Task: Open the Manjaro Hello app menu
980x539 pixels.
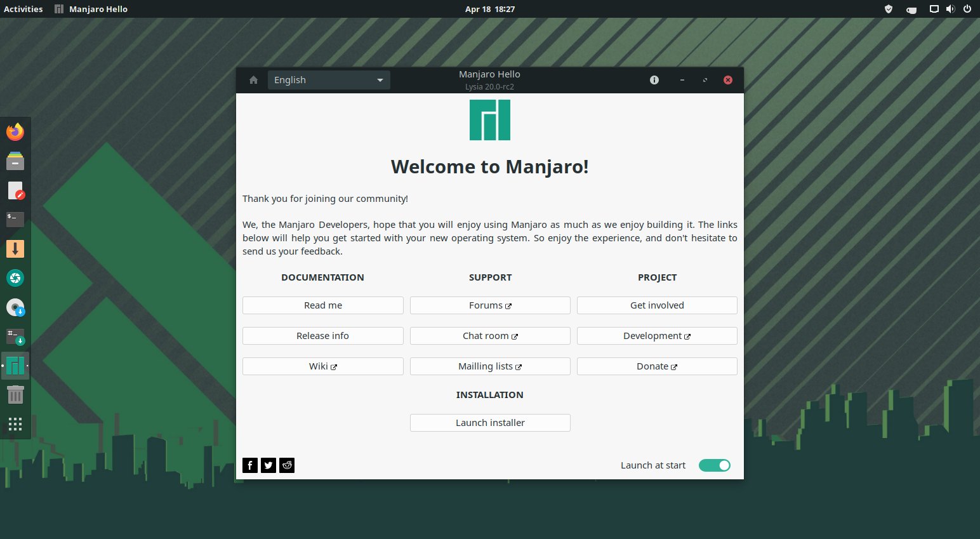Action: click(x=91, y=9)
